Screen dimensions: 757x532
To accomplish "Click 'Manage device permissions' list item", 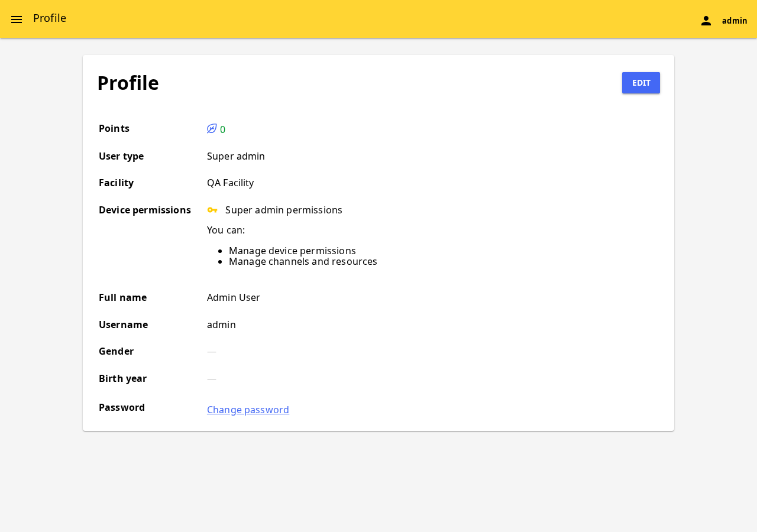I will click(x=292, y=251).
